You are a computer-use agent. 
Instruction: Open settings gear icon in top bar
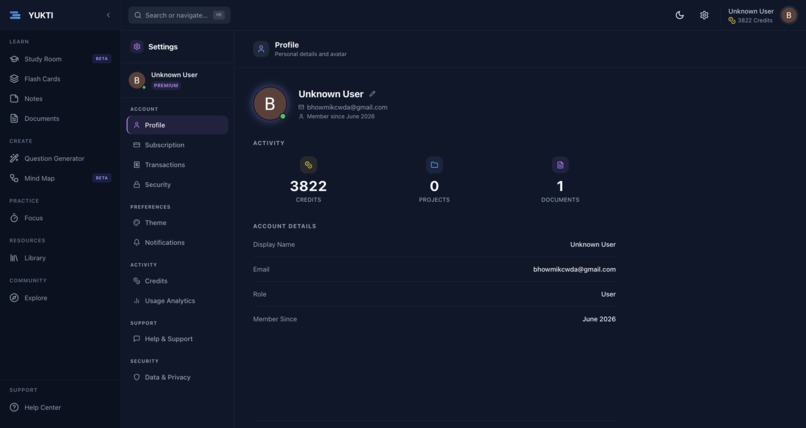pyautogui.click(x=704, y=15)
